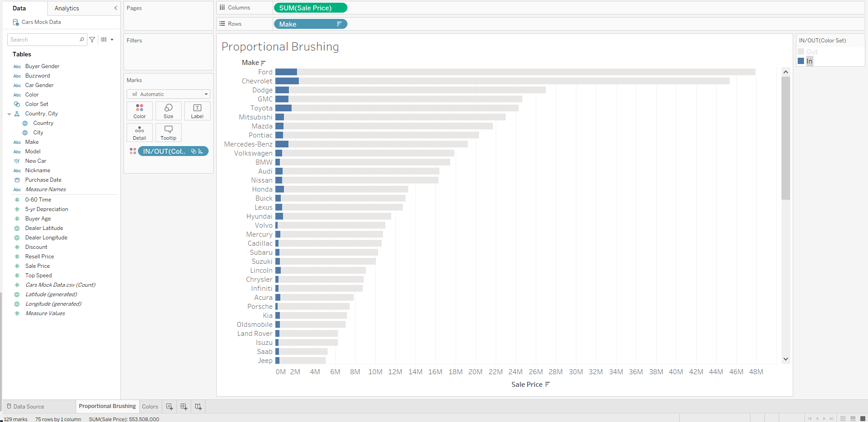This screenshot has width=868, height=422.
Task: Click the New Dashboard icon
Action: pyautogui.click(x=184, y=407)
